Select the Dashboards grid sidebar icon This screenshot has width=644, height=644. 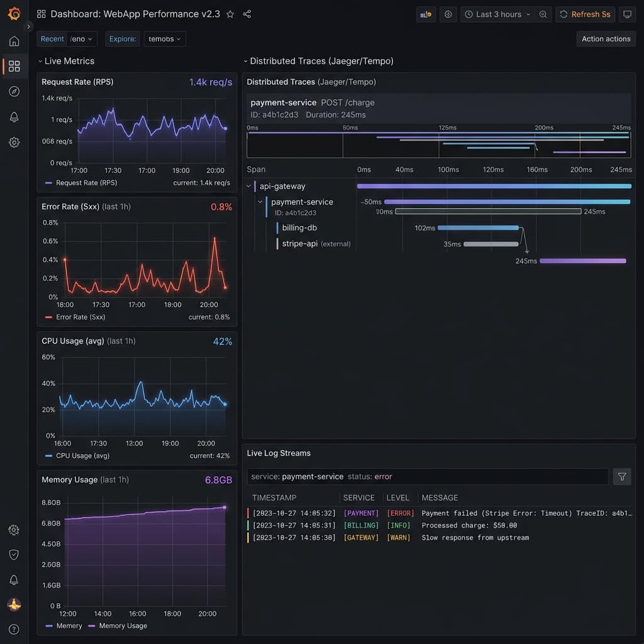(14, 66)
